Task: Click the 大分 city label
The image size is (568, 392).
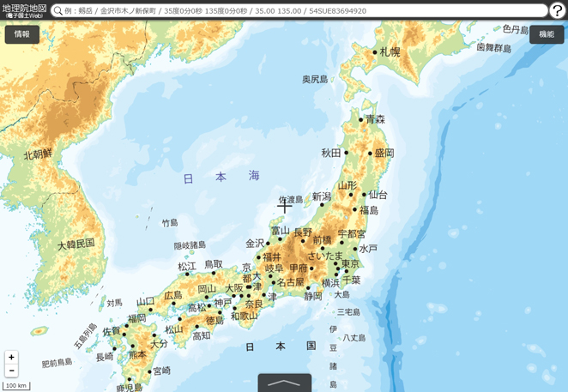Action: click(x=159, y=343)
